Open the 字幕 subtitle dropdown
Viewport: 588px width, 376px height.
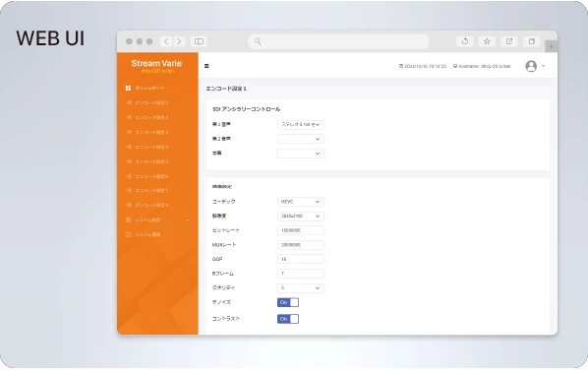coord(300,154)
